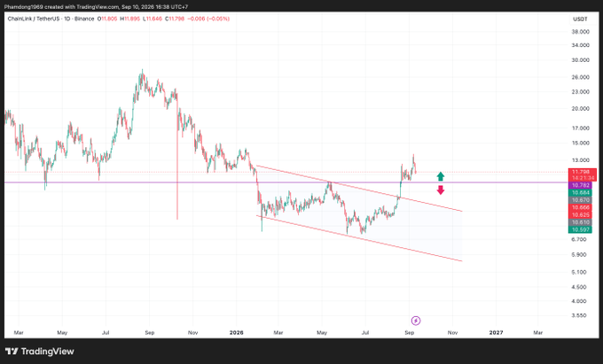This screenshot has height=364, width=603.
Task: Click the 30.000 price axis label
Action: 580,60
